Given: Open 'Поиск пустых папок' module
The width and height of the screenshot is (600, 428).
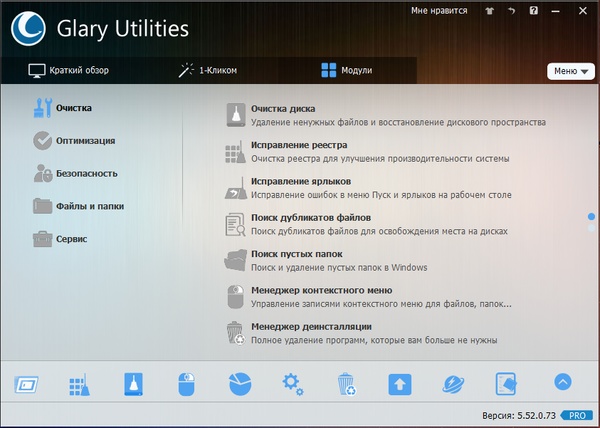Looking at the screenshot, I should click(297, 254).
